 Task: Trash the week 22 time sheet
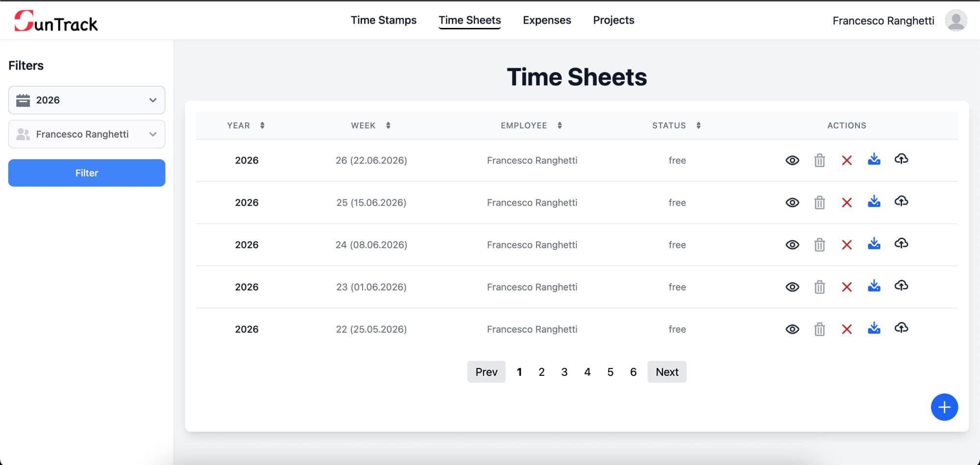pyautogui.click(x=819, y=329)
